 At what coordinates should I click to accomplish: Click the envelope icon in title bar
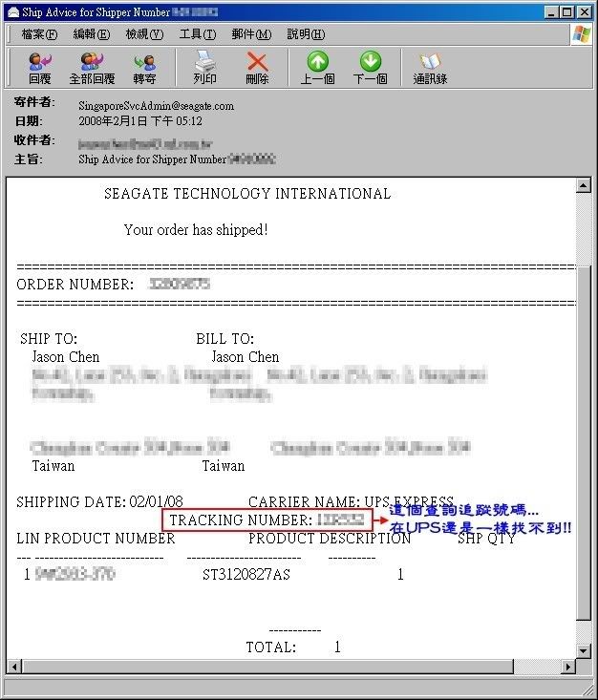click(x=13, y=12)
